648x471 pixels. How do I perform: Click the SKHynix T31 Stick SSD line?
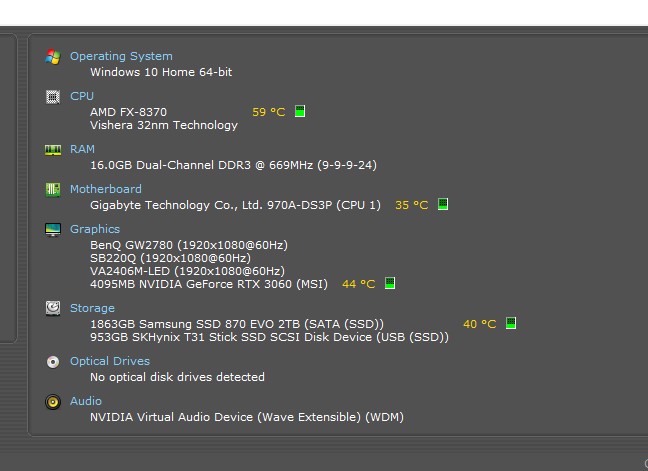[x=269, y=337]
